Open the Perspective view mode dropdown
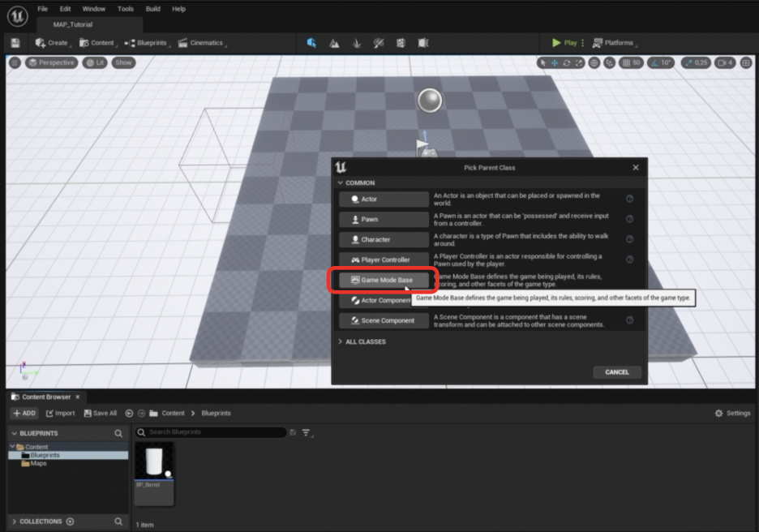Screen dimensions: 759x532 [x=51, y=62]
